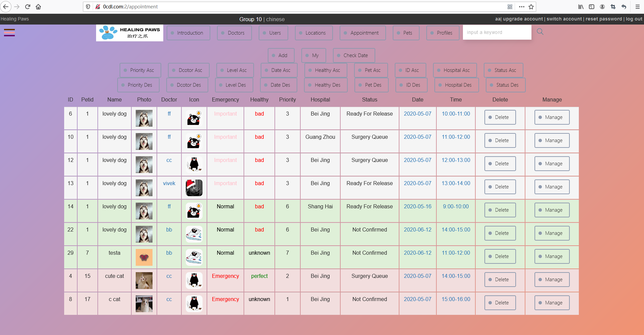This screenshot has width=644, height=335.
Task: Open the Pets navigation tab
Action: pyautogui.click(x=406, y=33)
